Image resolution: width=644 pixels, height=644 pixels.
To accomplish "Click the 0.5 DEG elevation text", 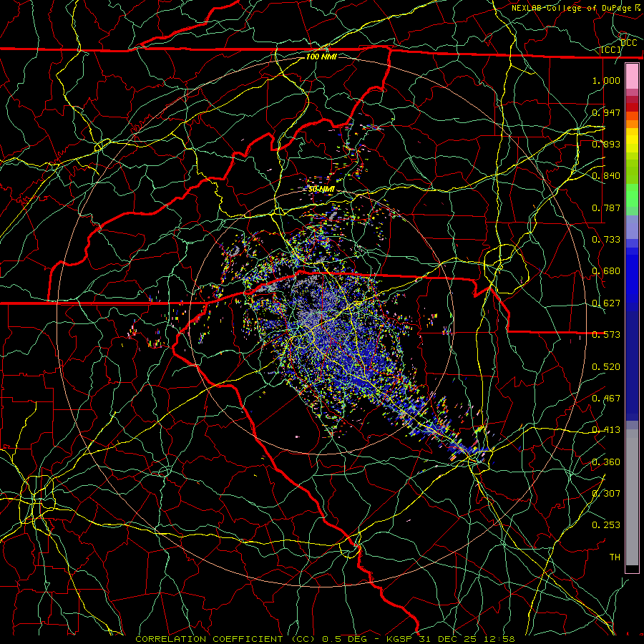I will (x=344, y=639).
